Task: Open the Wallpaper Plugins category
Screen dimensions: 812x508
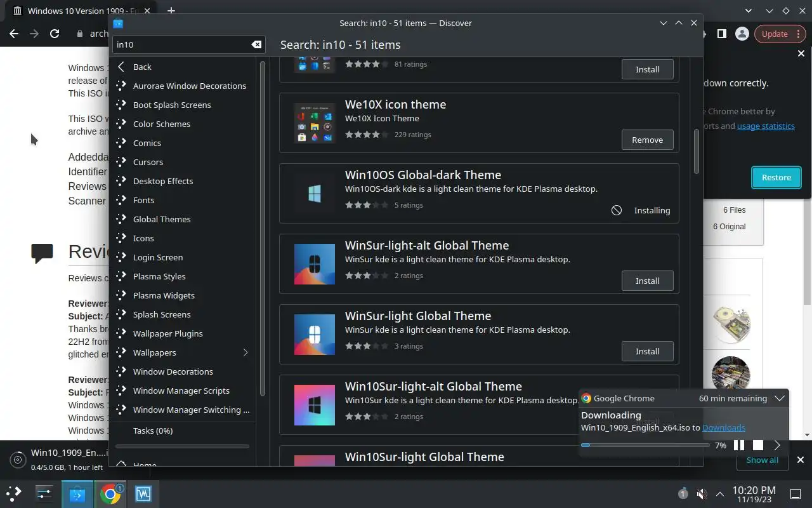Action: point(183,333)
